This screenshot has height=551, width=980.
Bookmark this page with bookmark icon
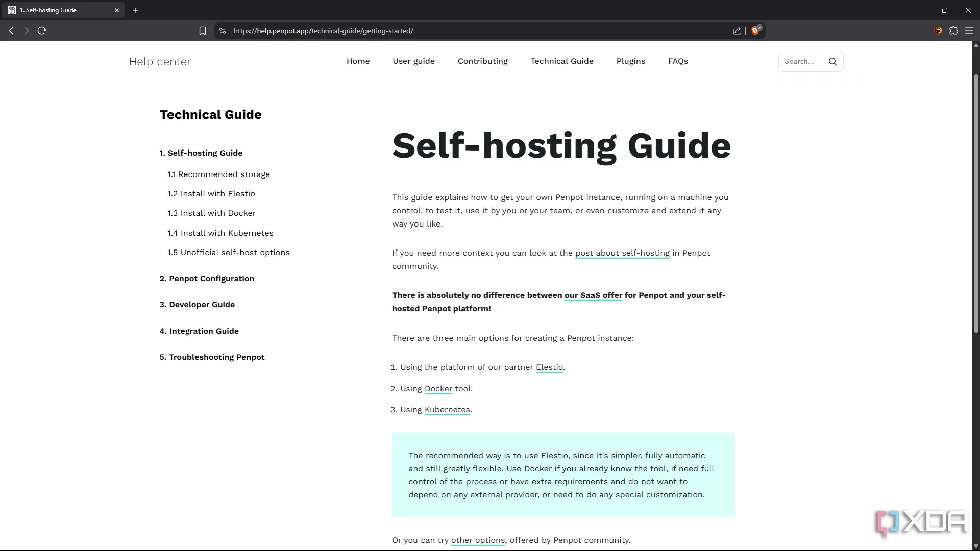tap(203, 31)
